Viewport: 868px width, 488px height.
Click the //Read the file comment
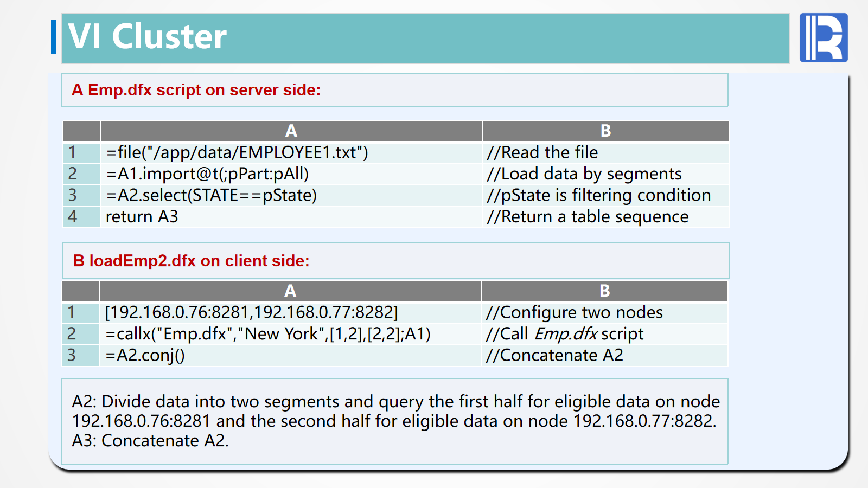click(542, 152)
